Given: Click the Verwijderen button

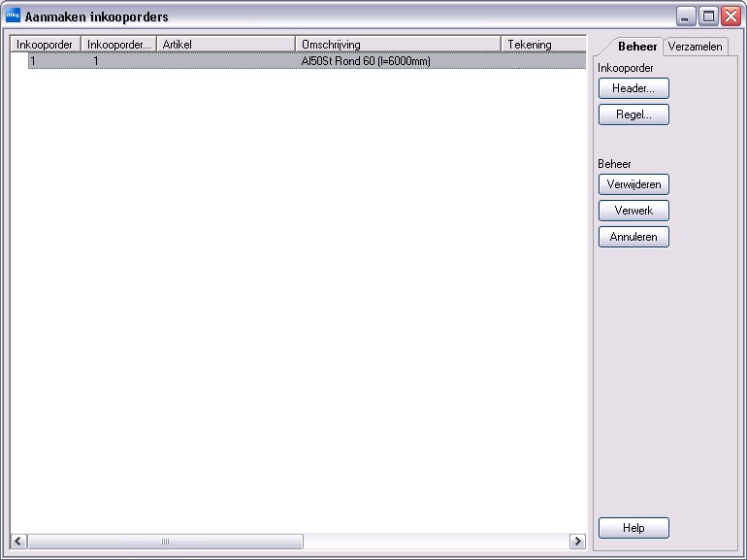Looking at the screenshot, I should [x=633, y=184].
